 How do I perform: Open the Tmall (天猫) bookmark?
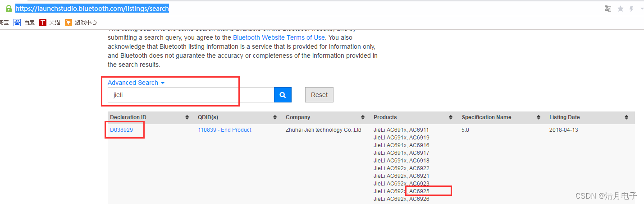(x=50, y=23)
